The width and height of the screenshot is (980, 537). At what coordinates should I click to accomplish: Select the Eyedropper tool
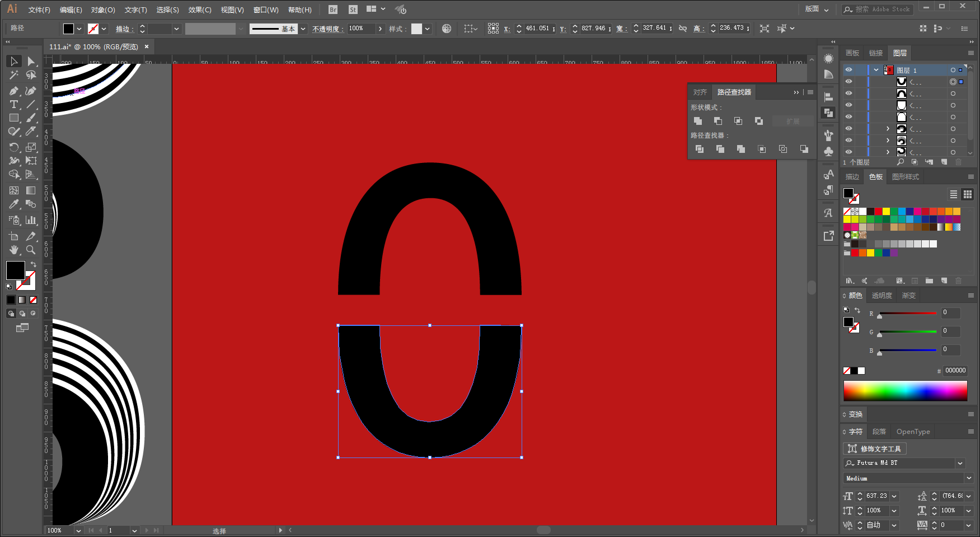[x=14, y=204]
